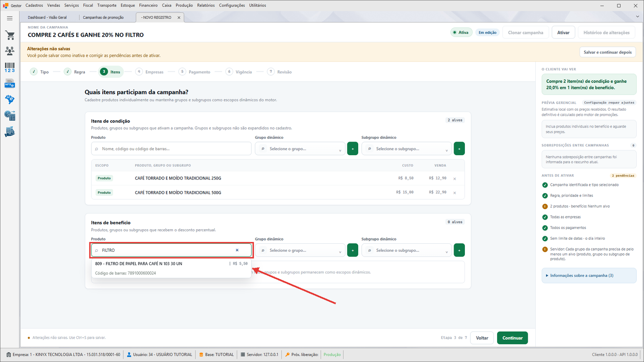This screenshot has width=644, height=362.
Task: Open the barcode 123 sidebar icon
Action: pos(10,68)
